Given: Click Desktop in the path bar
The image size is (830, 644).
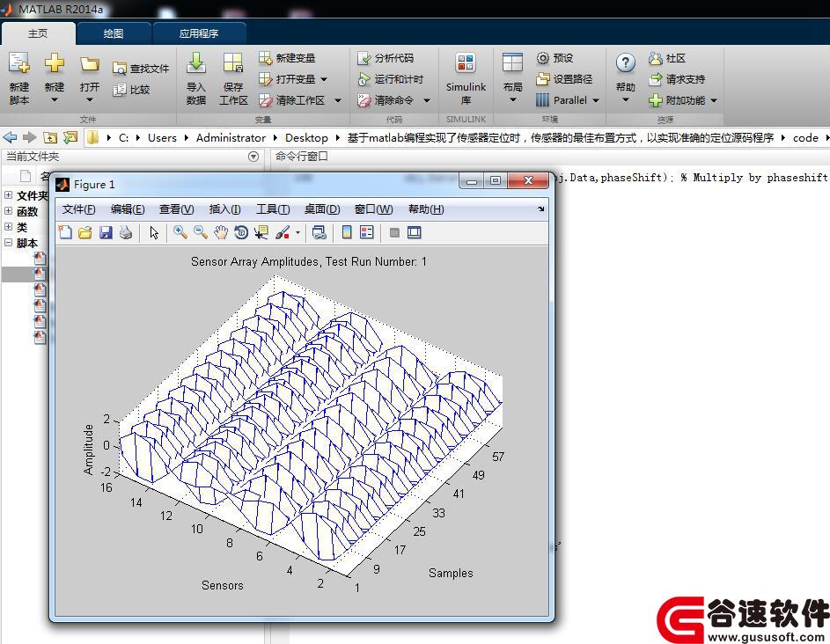Looking at the screenshot, I should click(x=306, y=138).
